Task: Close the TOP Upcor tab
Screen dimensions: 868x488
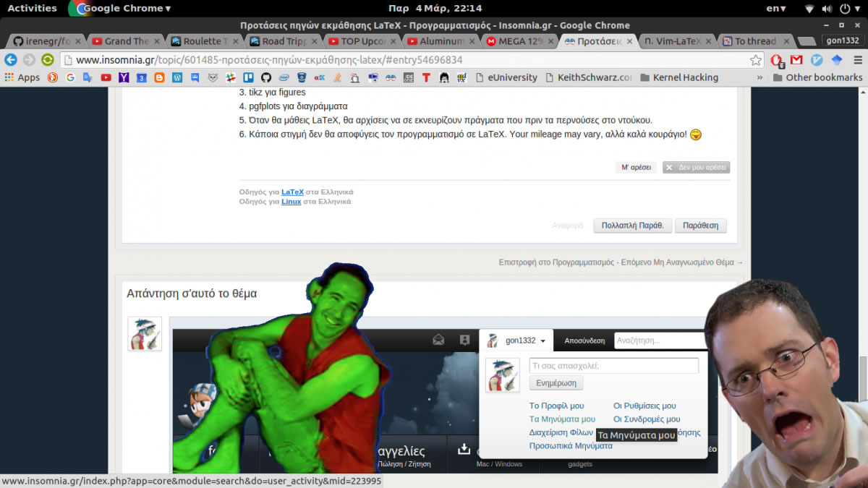Action: tap(393, 41)
